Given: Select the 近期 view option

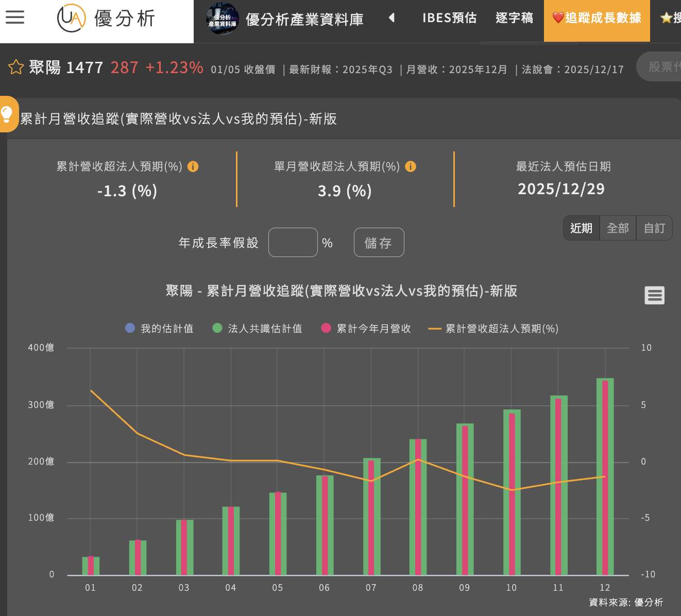Looking at the screenshot, I should pyautogui.click(x=581, y=228).
